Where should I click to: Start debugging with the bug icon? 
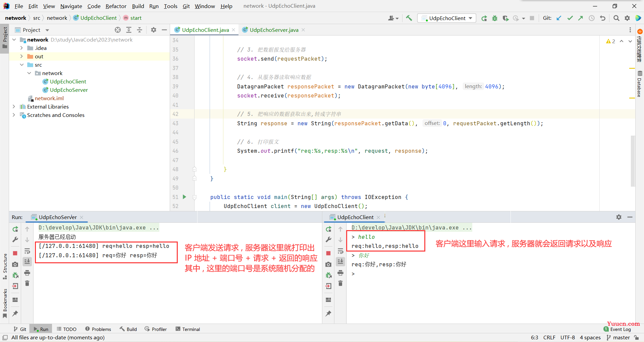coord(495,18)
